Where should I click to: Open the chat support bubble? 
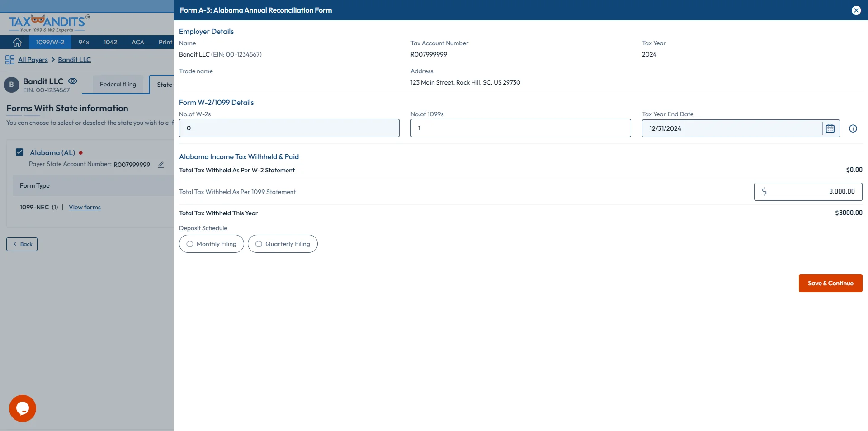click(x=23, y=408)
